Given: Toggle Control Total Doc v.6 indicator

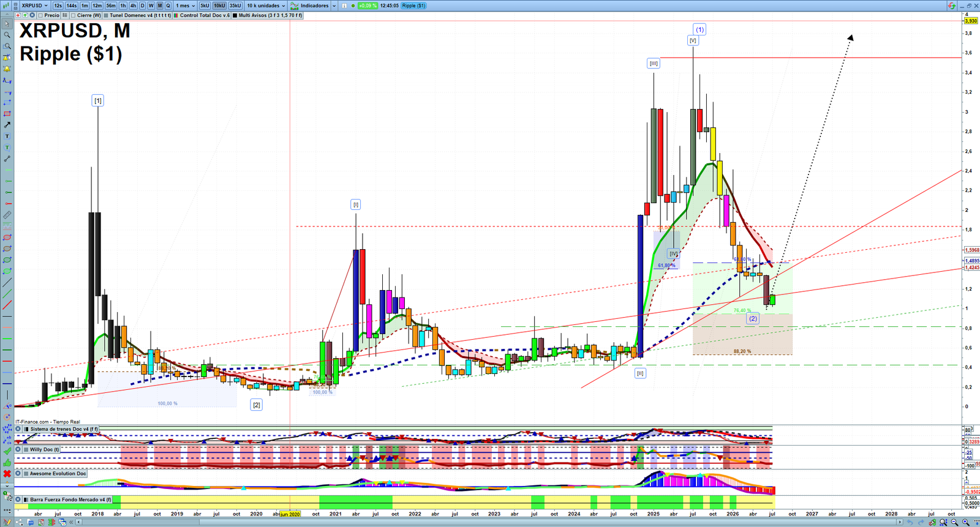Looking at the screenshot, I should click(x=176, y=15).
